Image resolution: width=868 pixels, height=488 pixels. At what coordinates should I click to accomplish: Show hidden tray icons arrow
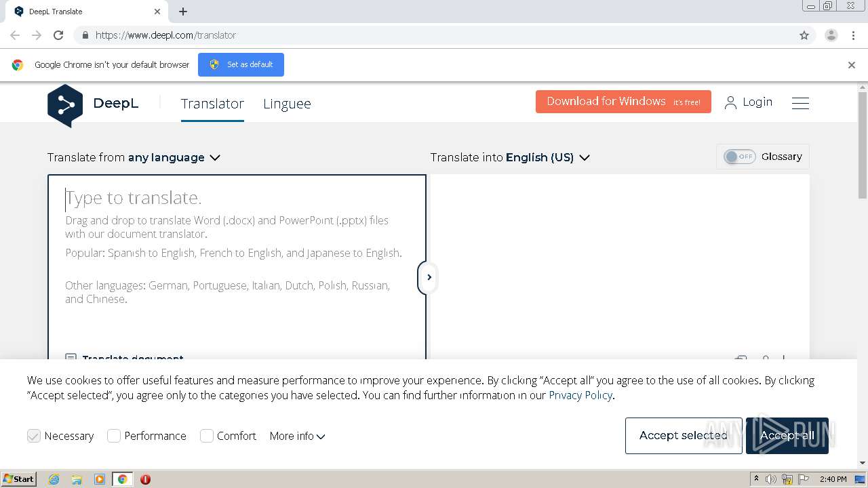click(x=756, y=479)
